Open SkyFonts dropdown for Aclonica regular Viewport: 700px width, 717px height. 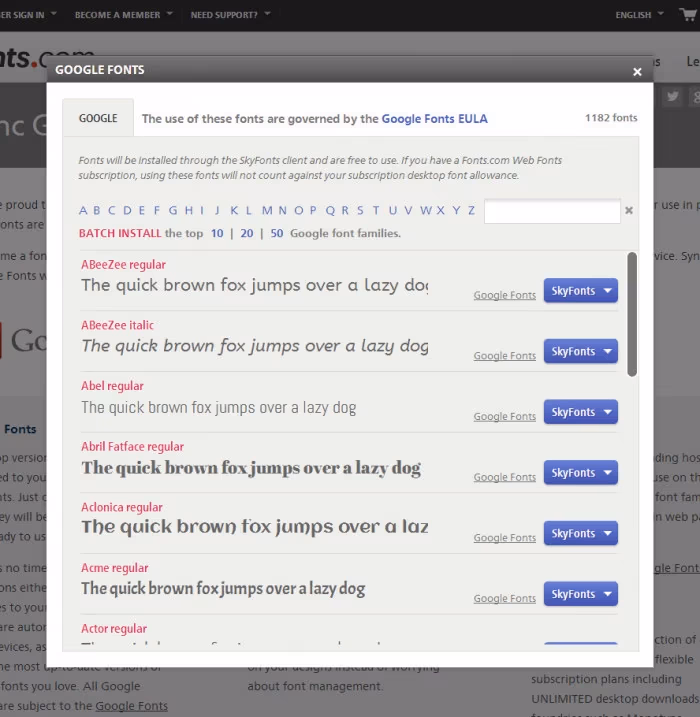click(x=581, y=533)
